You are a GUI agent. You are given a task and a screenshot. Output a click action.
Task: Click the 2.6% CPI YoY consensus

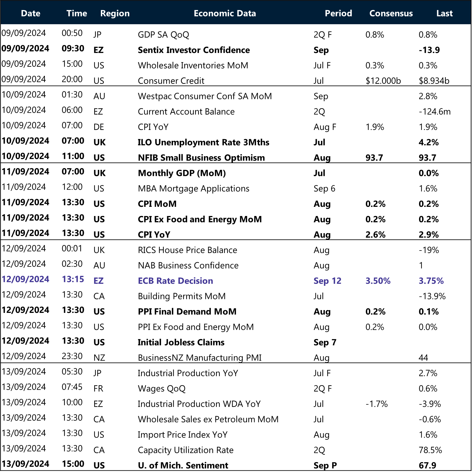click(375, 235)
